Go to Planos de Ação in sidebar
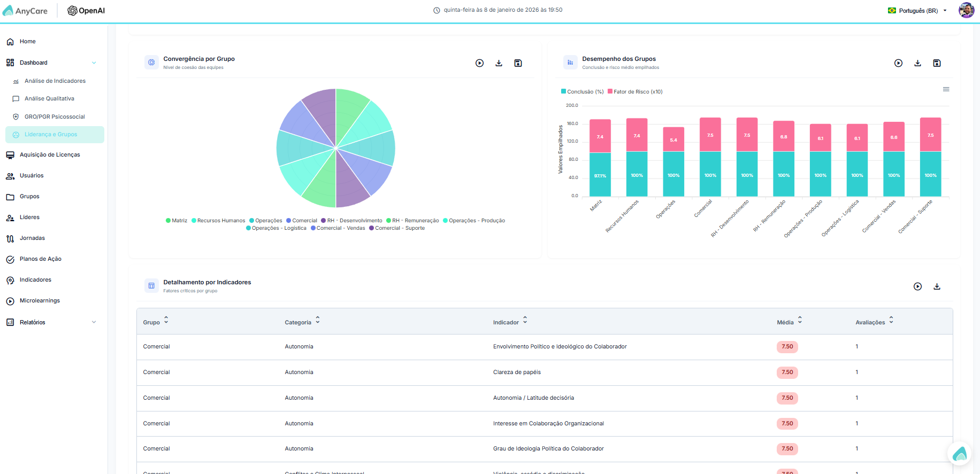Screen dimensions: 980x474 41,259
